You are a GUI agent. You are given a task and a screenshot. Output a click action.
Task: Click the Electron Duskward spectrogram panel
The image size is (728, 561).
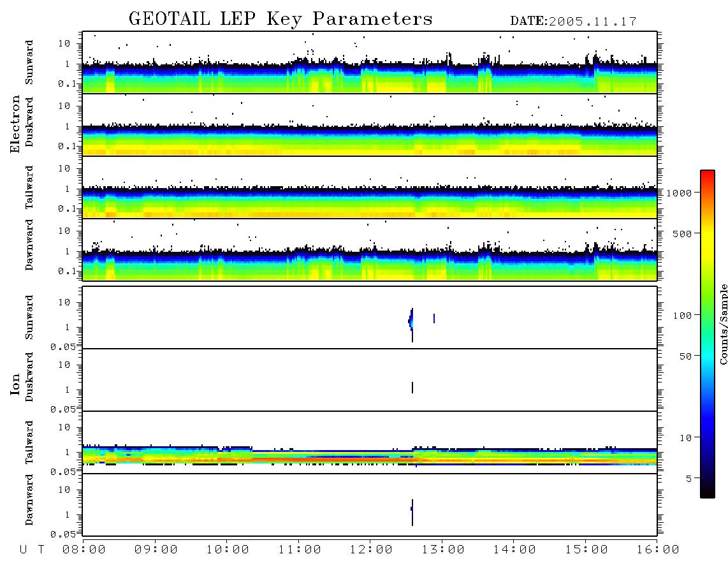[x=370, y=125]
